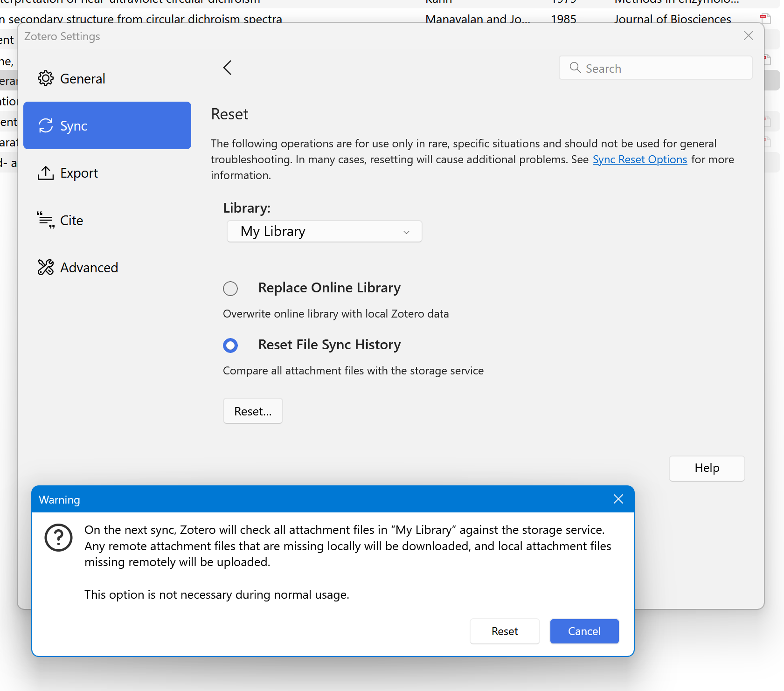Click the 'Overwrite online library with local Zotero data' text

[336, 314]
